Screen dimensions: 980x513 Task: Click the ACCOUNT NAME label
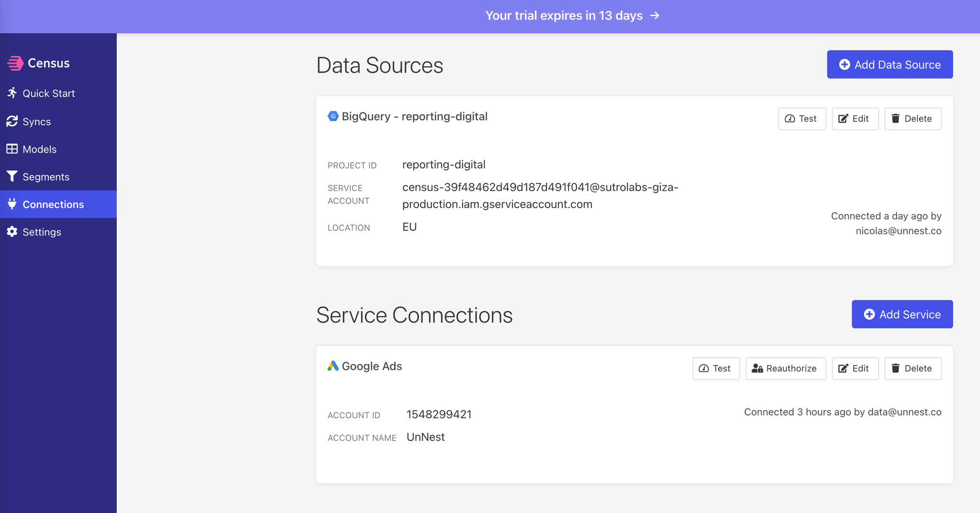coord(362,438)
